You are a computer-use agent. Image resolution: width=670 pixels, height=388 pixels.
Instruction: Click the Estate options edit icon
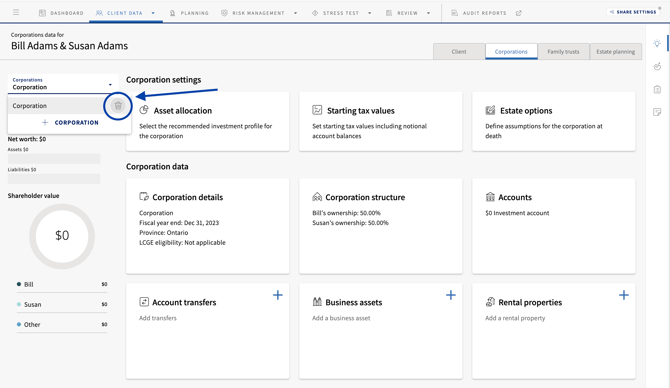click(x=490, y=110)
